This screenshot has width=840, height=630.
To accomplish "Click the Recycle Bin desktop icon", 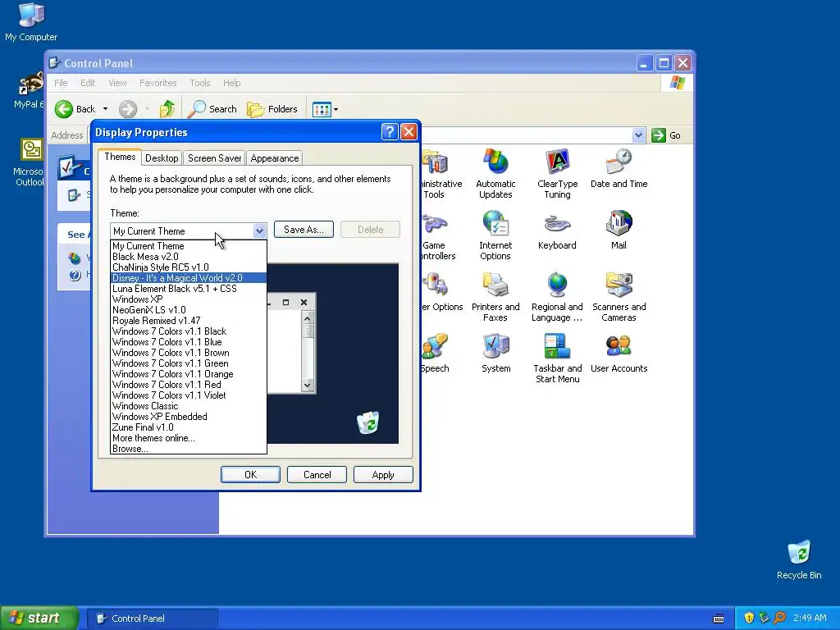I will (x=799, y=559).
